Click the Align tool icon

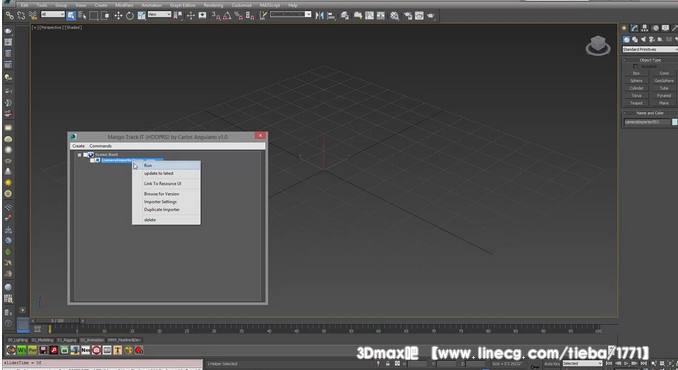331,16
